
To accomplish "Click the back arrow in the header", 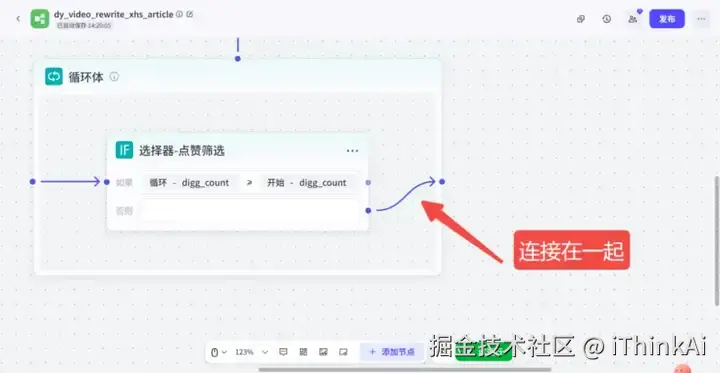I will click(18, 19).
